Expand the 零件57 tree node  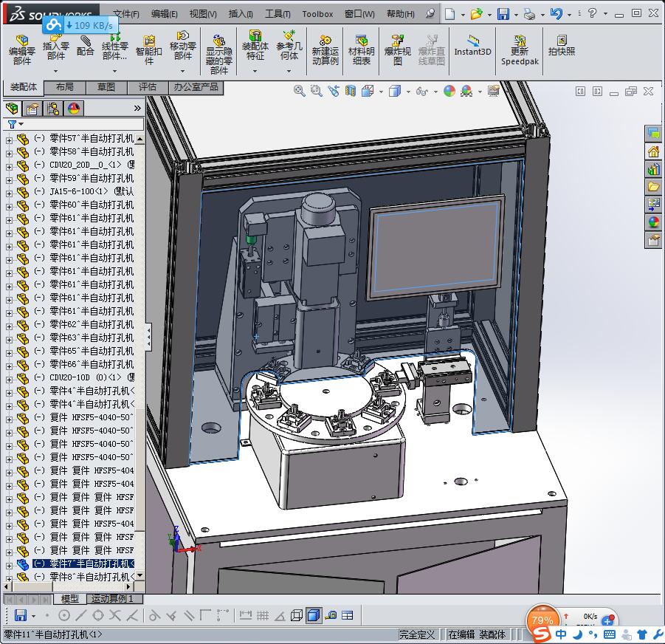click(9, 139)
